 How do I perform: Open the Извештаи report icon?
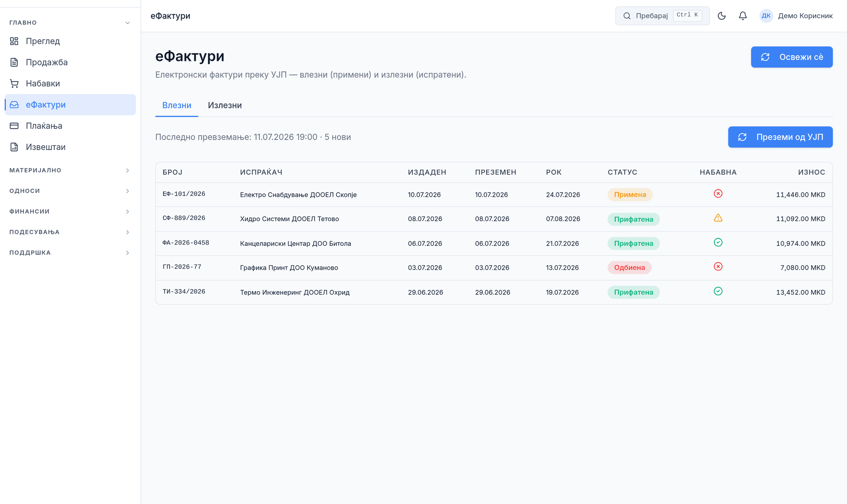[14, 147]
